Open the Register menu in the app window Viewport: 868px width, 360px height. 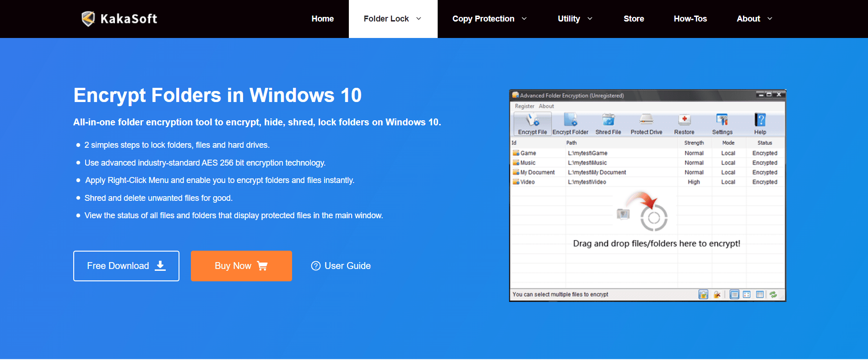point(524,106)
